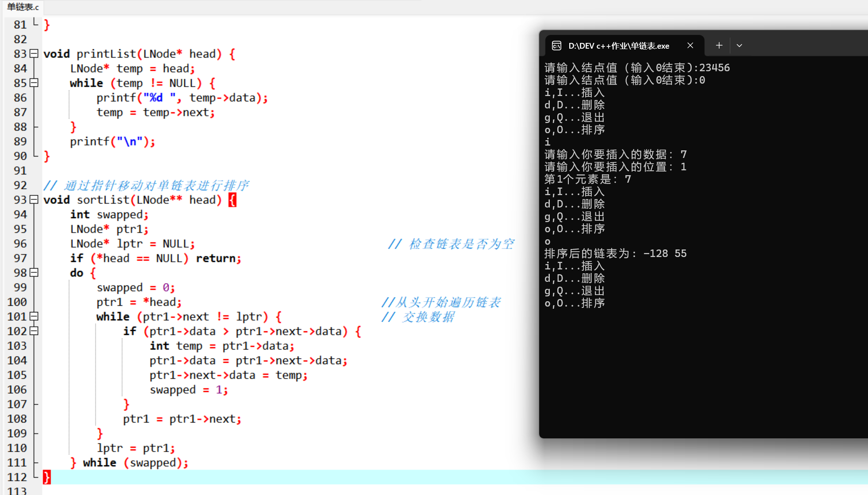This screenshot has height=495, width=868.
Task: Click the printf("\n") statement on line 89
Action: click(x=112, y=142)
